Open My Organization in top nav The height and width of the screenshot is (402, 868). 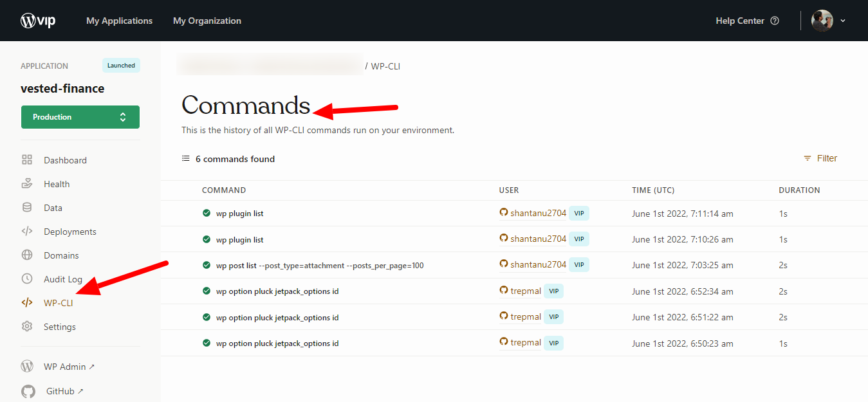tap(207, 21)
